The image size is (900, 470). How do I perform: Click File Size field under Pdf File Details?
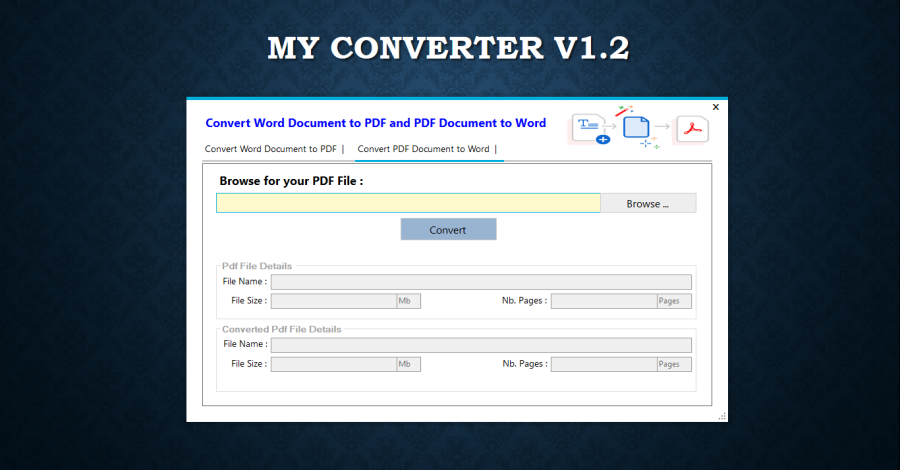pyautogui.click(x=334, y=301)
